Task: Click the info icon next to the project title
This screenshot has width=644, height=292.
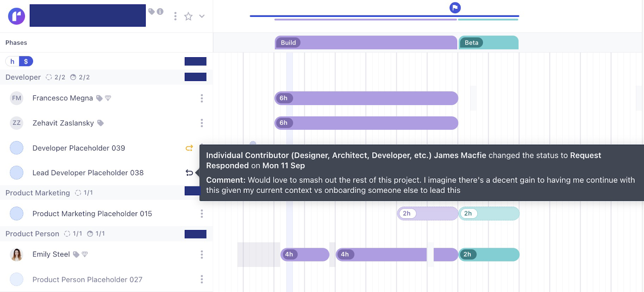Action: click(x=159, y=12)
